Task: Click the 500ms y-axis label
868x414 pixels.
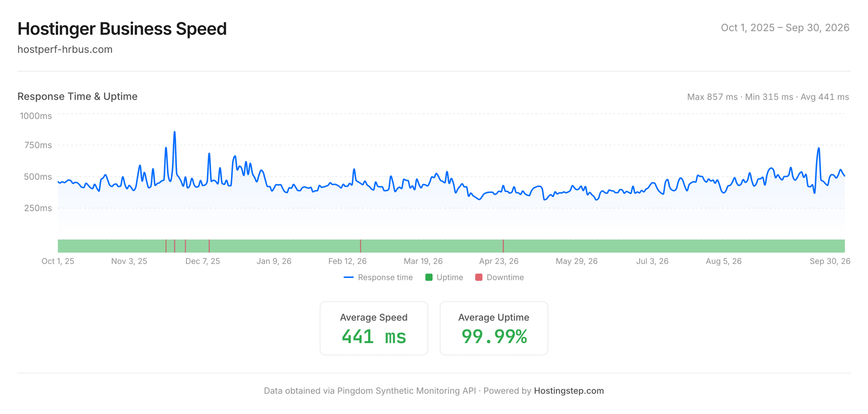Action: tap(38, 177)
